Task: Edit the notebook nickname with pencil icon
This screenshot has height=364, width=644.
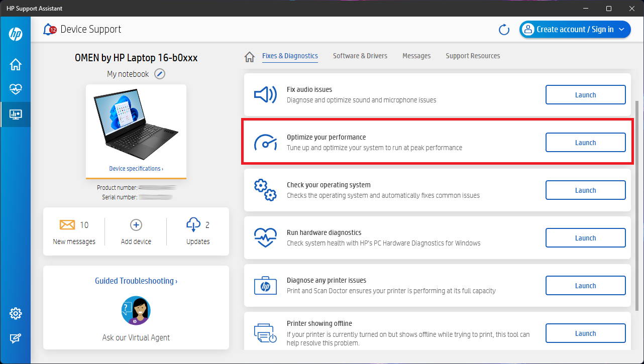Action: tap(160, 74)
